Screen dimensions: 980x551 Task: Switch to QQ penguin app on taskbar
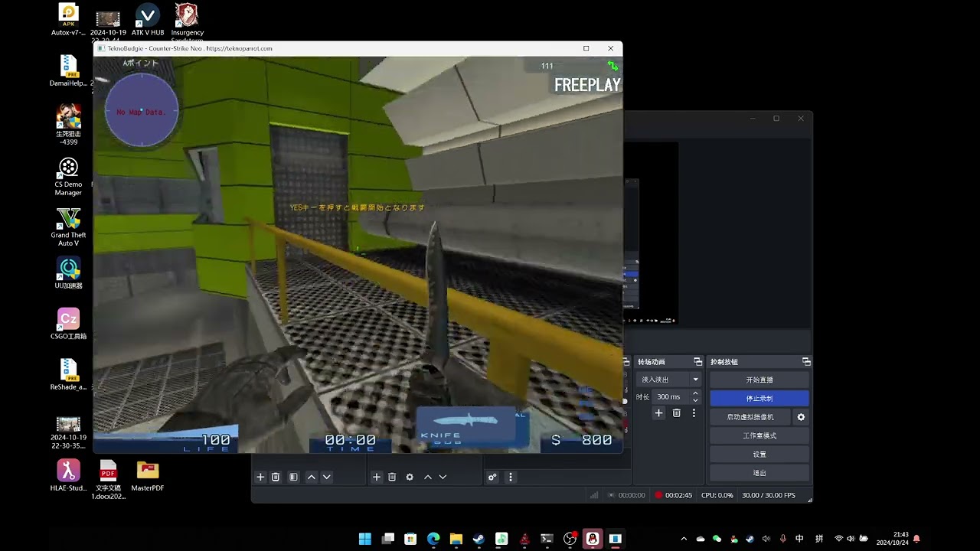(593, 539)
